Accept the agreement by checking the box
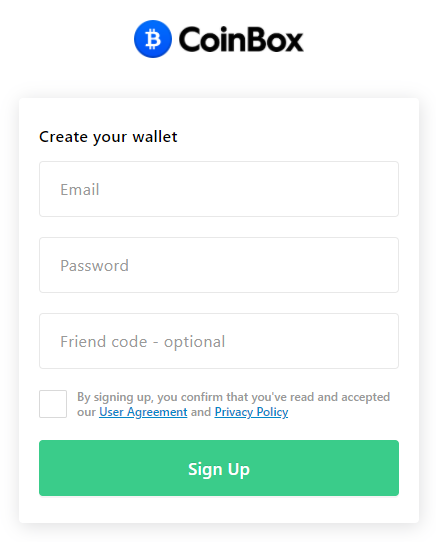This screenshot has width=436, height=542. pos(53,404)
